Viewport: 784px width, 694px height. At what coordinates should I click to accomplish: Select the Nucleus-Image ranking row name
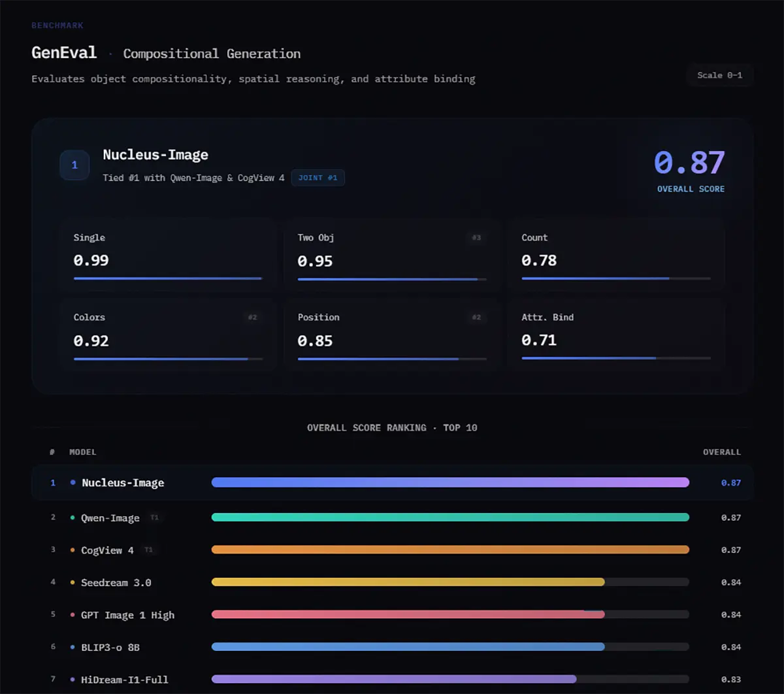tap(123, 483)
